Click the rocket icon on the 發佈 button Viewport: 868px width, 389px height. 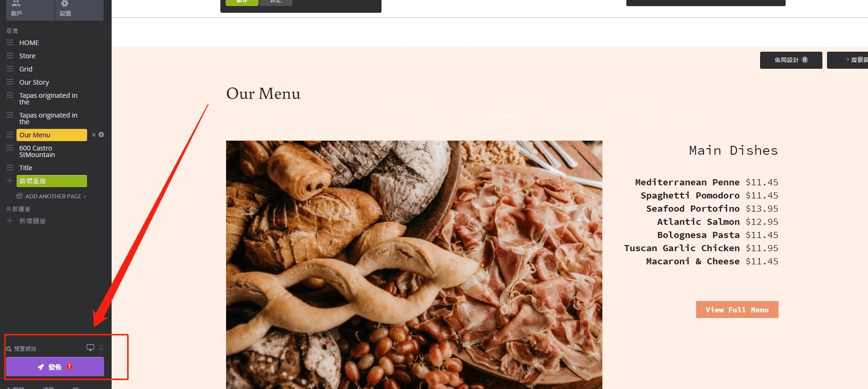pyautogui.click(x=41, y=367)
